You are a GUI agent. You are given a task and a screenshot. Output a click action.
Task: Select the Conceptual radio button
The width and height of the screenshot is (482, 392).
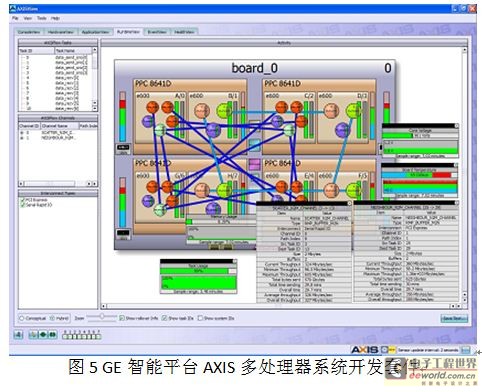click(22, 318)
